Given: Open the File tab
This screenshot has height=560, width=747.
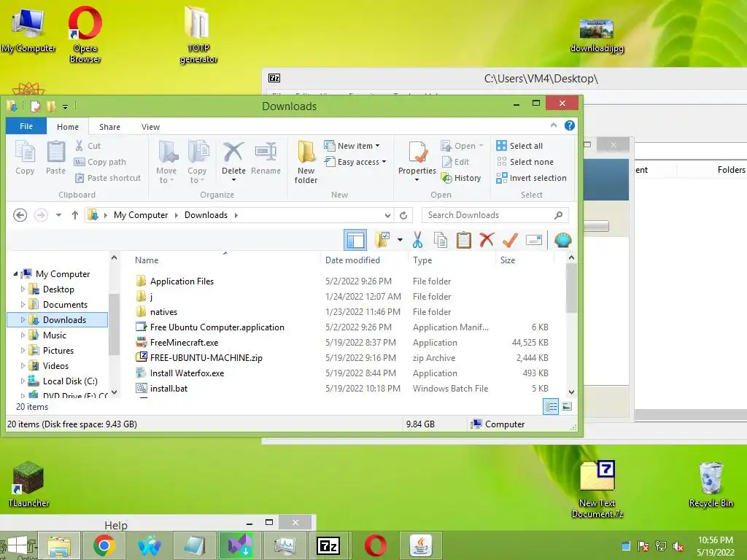Looking at the screenshot, I should pyautogui.click(x=26, y=126).
